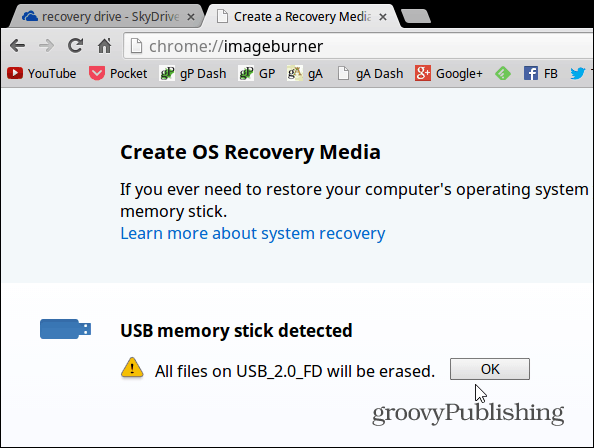Screen dimensions: 594x448
Task: Click the browser back arrow
Action: click(x=17, y=46)
